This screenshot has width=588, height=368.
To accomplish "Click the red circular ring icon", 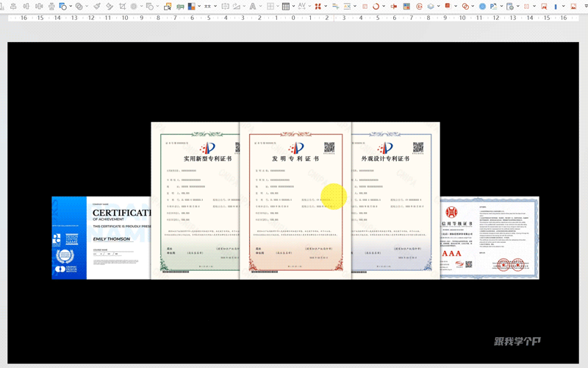I will click(376, 7).
